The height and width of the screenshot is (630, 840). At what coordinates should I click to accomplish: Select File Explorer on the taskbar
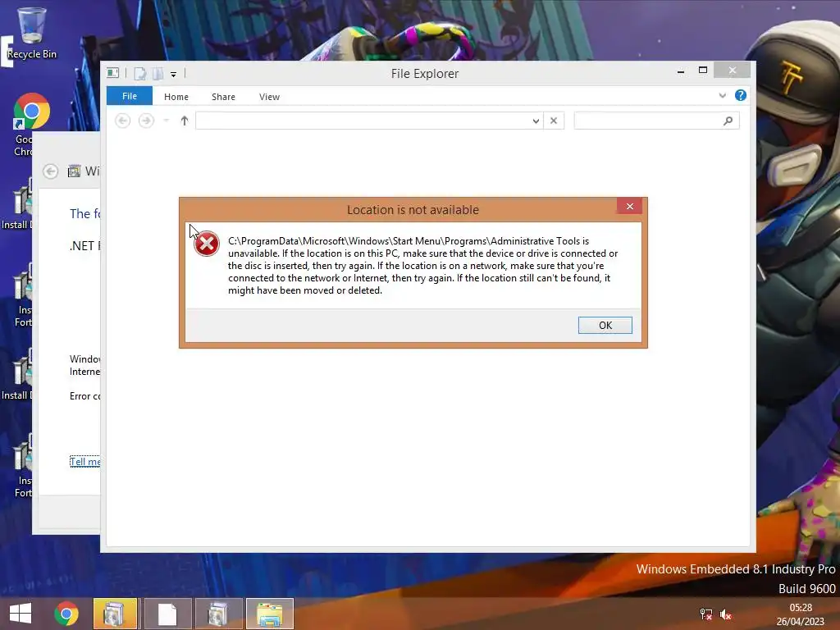click(x=270, y=614)
